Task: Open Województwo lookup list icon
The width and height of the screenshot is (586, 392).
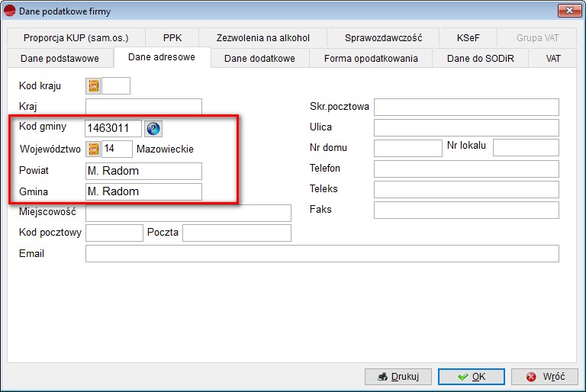Action: tap(94, 149)
